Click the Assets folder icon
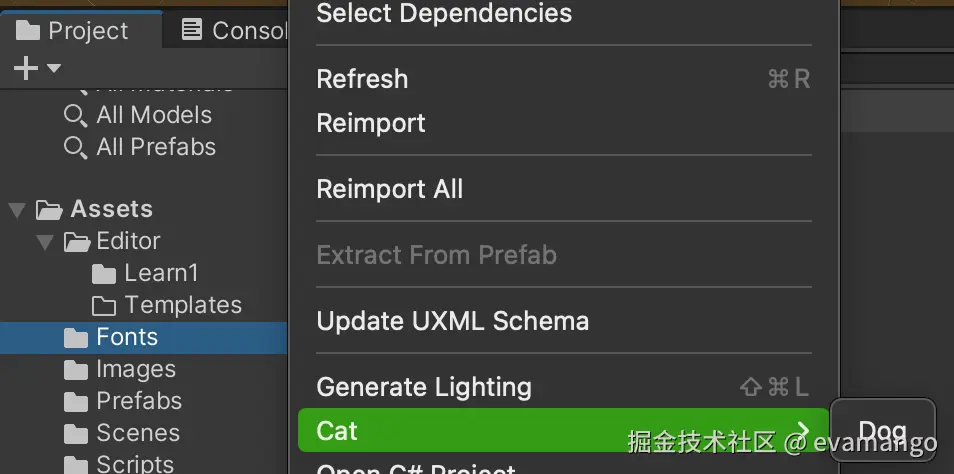The height and width of the screenshot is (474, 954). pyautogui.click(x=48, y=209)
